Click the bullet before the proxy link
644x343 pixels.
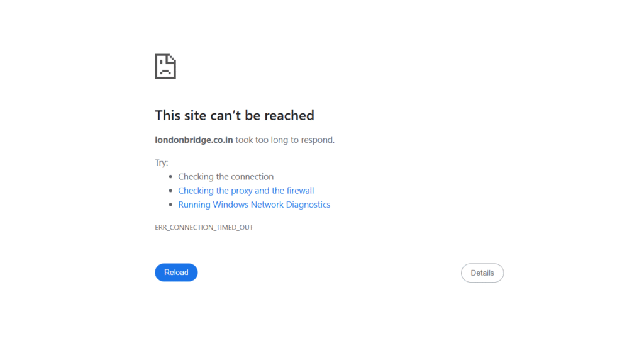(170, 191)
